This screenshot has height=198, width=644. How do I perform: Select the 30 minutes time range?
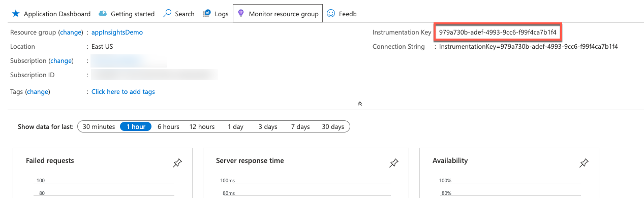tap(99, 127)
